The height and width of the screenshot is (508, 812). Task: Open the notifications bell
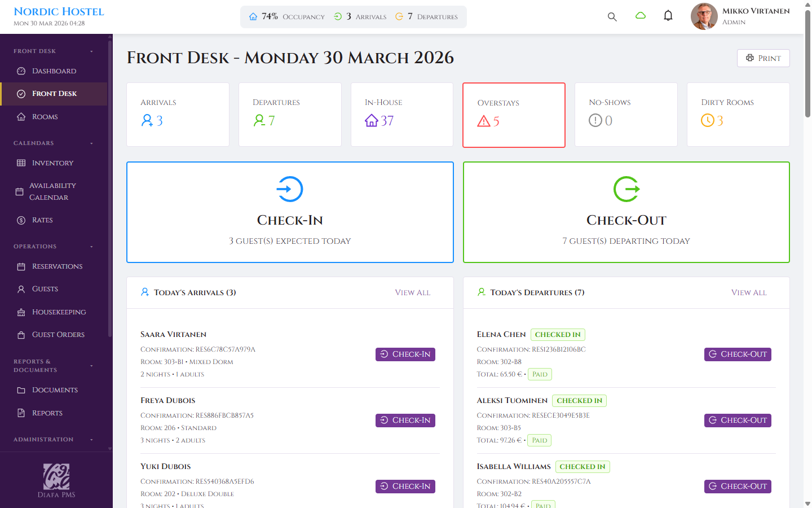click(x=668, y=15)
